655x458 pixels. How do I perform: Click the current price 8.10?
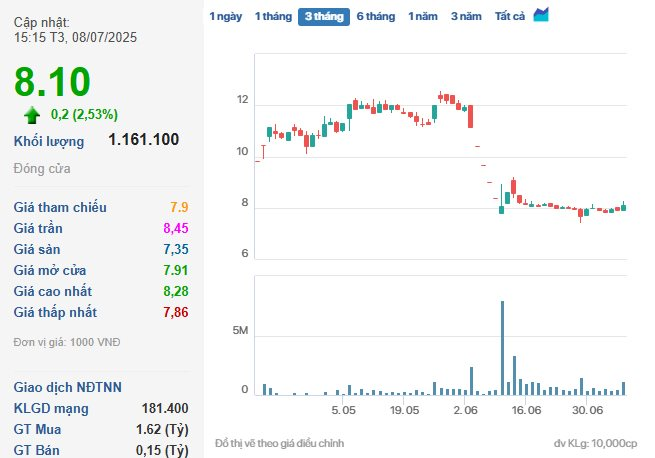(x=52, y=82)
